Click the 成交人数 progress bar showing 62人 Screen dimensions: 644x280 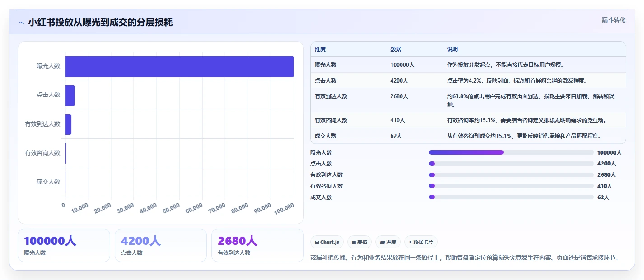pyautogui.click(x=511, y=197)
